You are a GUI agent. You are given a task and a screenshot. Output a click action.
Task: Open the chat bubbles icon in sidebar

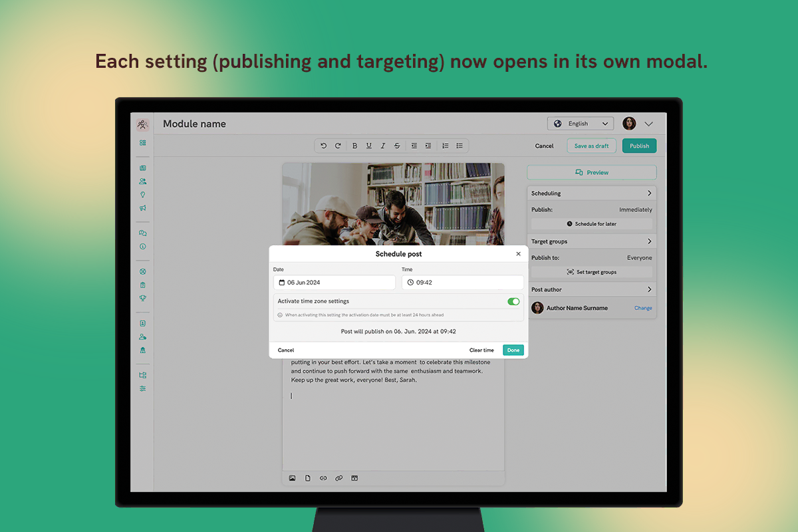142,233
